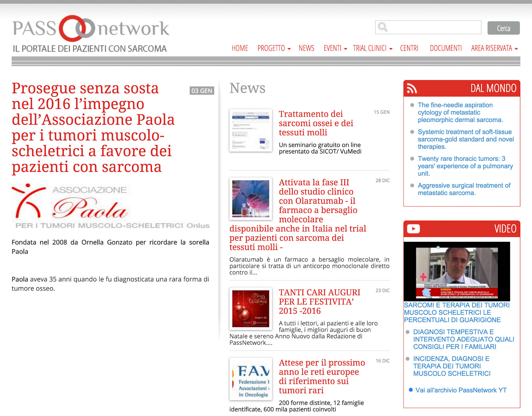Expand the TRIAL CLINICI dropdown menu
The width and height of the screenshot is (532, 416).
pyautogui.click(x=373, y=48)
